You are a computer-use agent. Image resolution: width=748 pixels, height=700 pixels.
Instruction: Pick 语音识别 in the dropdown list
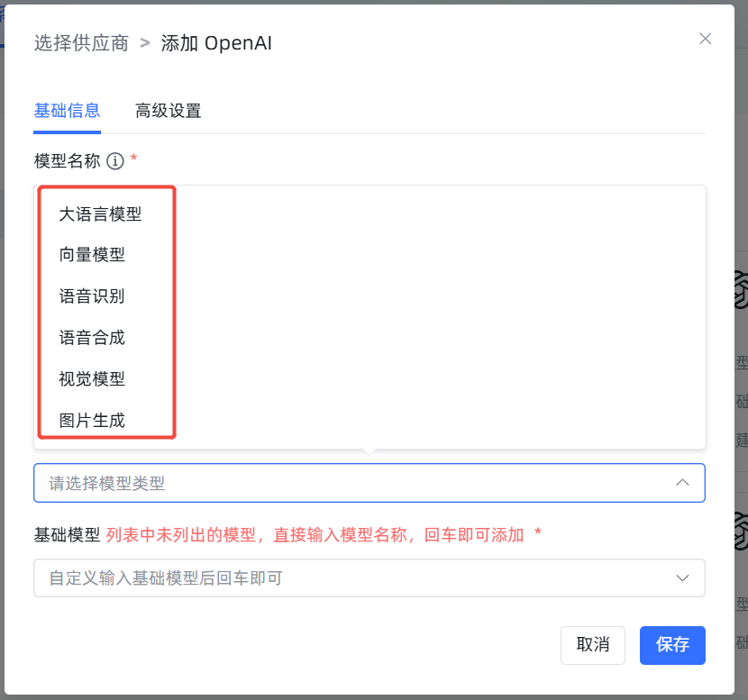pyautogui.click(x=92, y=296)
